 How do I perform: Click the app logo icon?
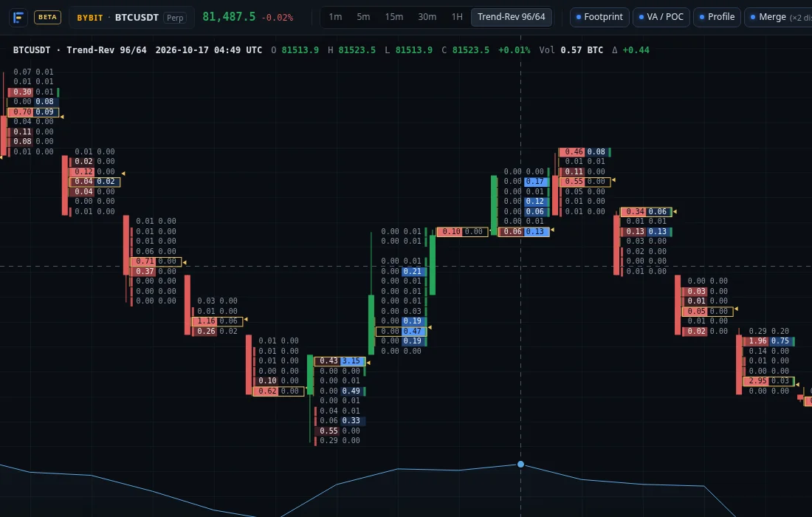[x=18, y=17]
